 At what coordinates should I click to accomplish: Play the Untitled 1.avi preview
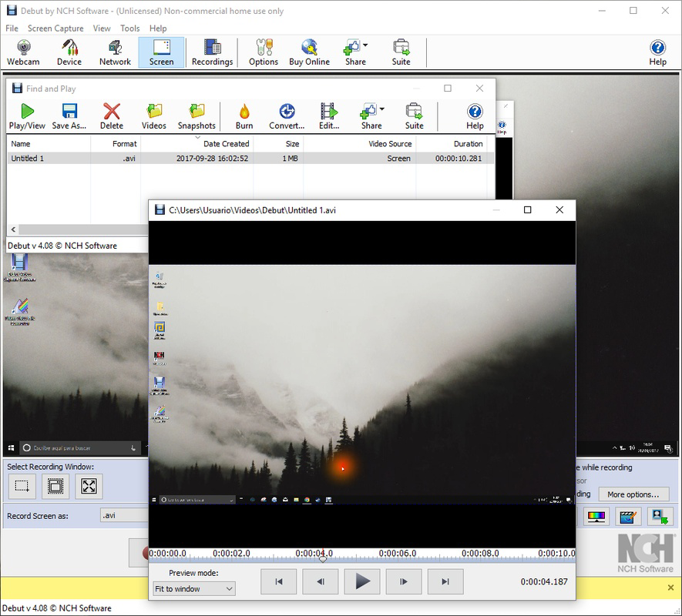(362, 581)
